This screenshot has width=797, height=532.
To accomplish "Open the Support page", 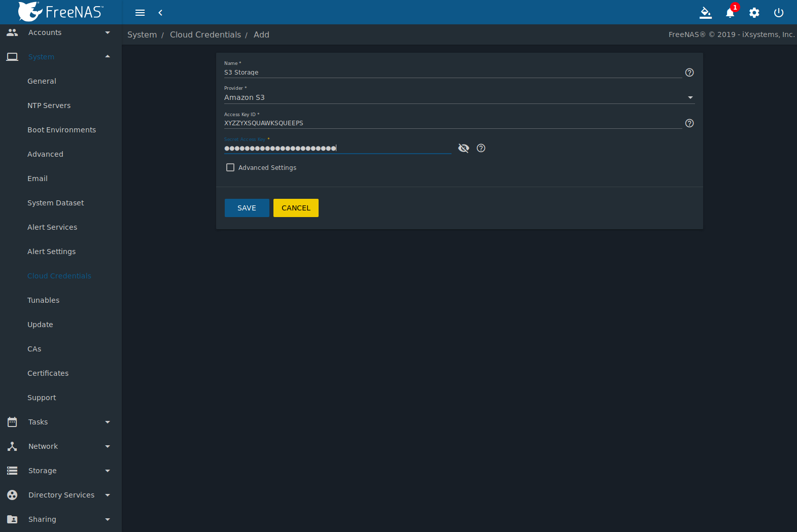I will [42, 398].
